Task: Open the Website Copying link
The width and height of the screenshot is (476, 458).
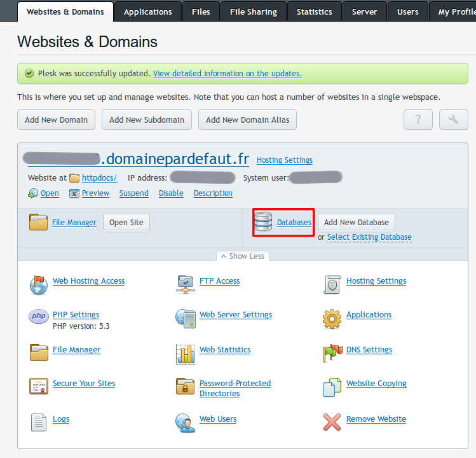Action: 376,383
